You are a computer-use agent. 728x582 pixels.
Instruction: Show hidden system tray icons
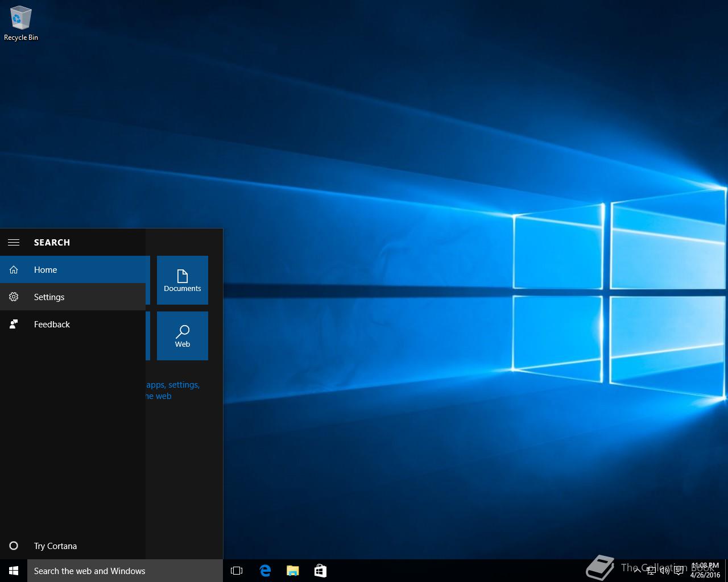coord(638,571)
